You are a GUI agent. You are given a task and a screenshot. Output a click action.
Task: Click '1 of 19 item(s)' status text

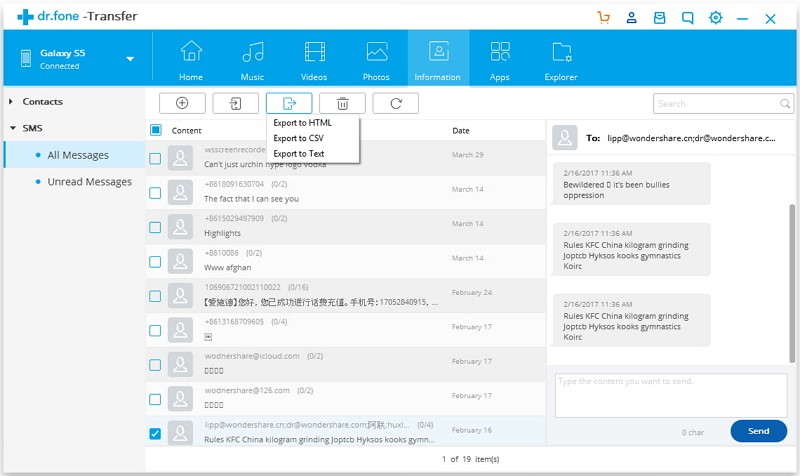click(470, 459)
